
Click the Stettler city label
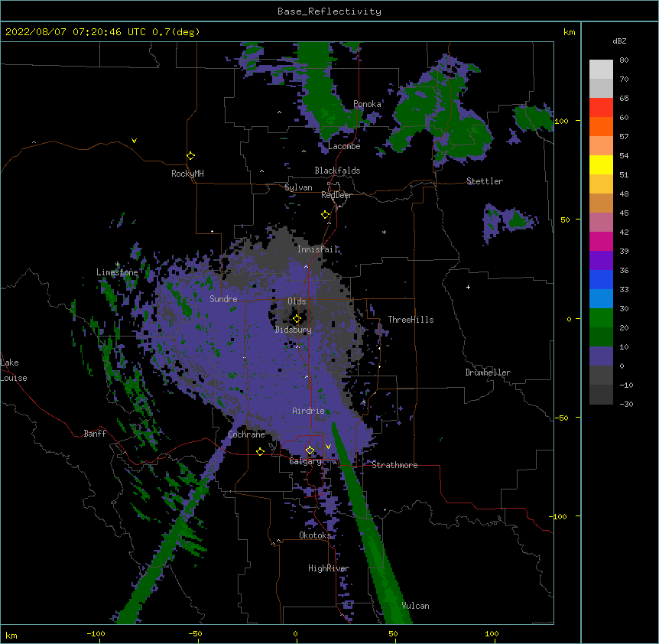coord(485,181)
